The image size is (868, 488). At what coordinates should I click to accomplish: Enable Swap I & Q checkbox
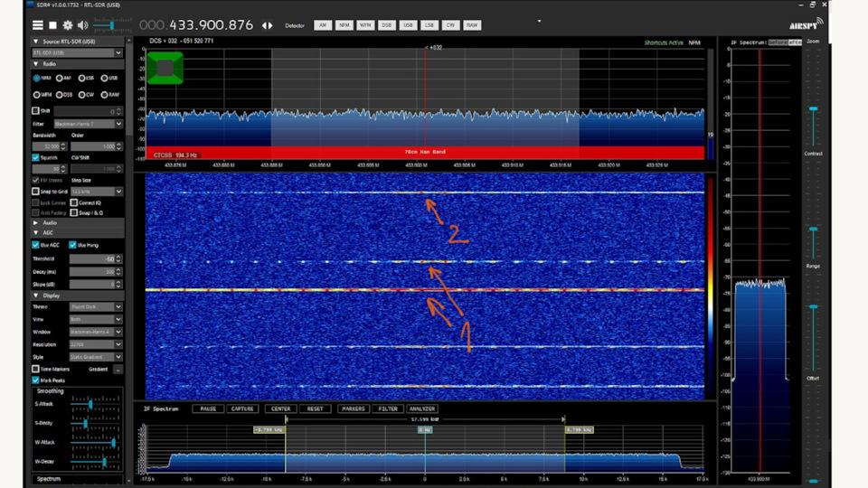point(74,212)
